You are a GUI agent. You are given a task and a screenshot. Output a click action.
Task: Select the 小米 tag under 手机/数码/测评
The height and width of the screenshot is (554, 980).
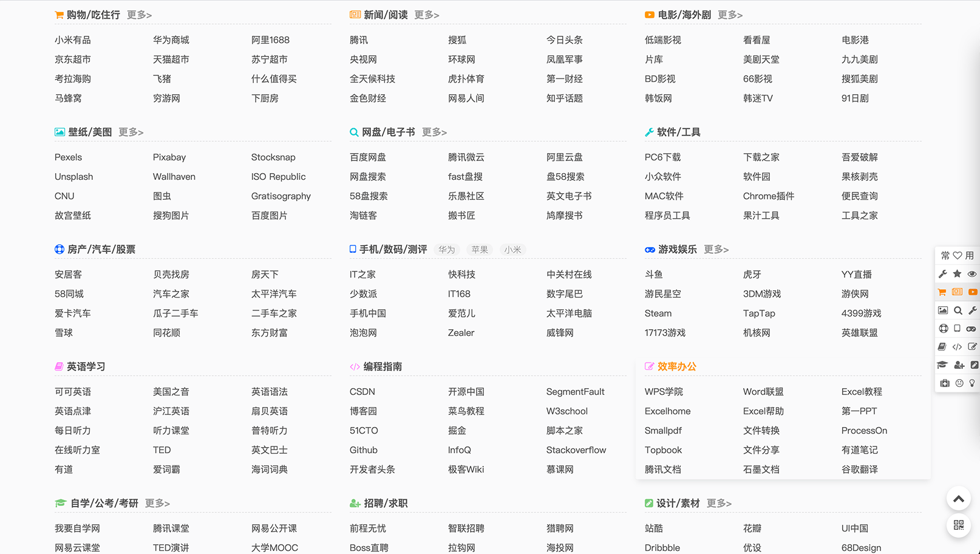[512, 250]
